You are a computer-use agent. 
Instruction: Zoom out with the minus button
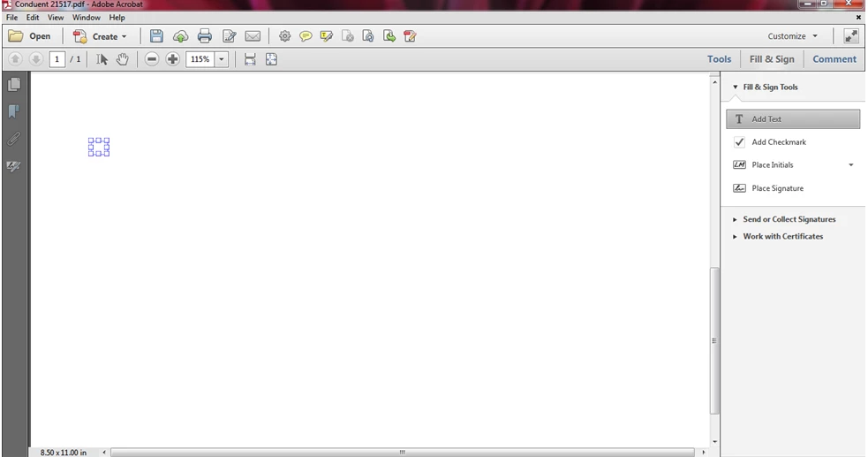152,59
